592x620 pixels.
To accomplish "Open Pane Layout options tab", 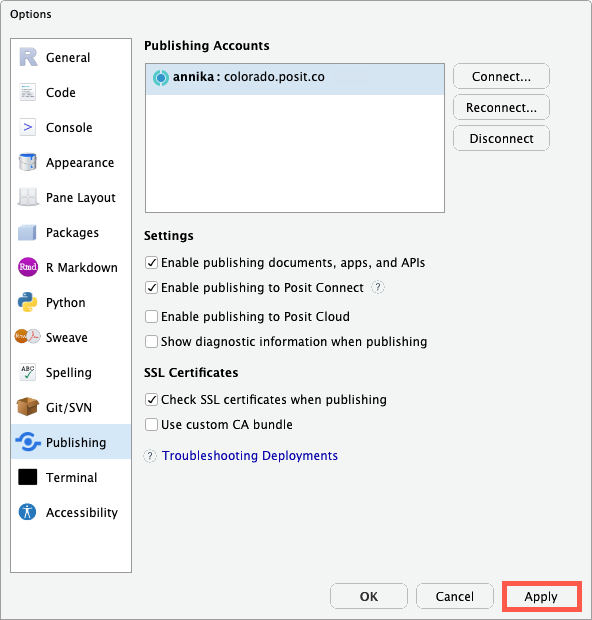I will (x=71, y=197).
